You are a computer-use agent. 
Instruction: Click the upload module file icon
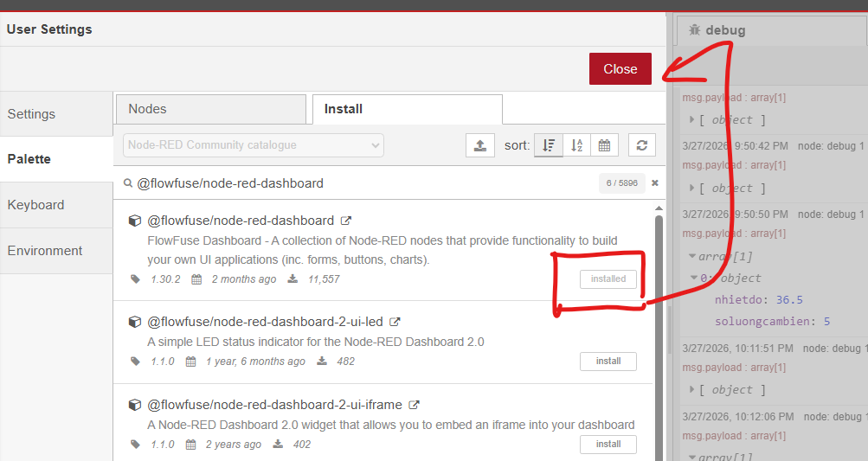pos(480,145)
